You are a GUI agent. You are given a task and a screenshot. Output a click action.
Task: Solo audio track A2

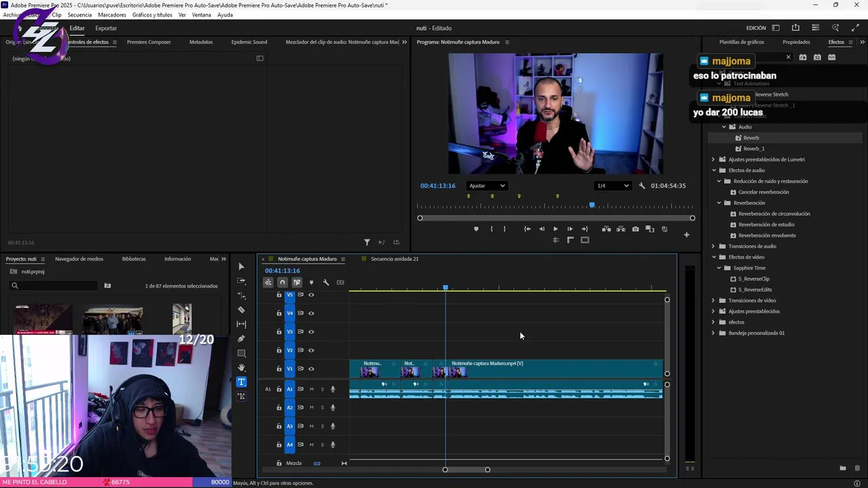(322, 407)
